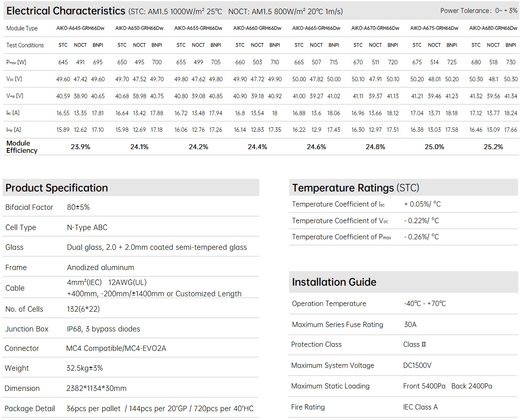This screenshot has width=522, height=420.
Task: Select the 'IEC Class A' fire rating value
Action: pyautogui.click(x=421, y=407)
